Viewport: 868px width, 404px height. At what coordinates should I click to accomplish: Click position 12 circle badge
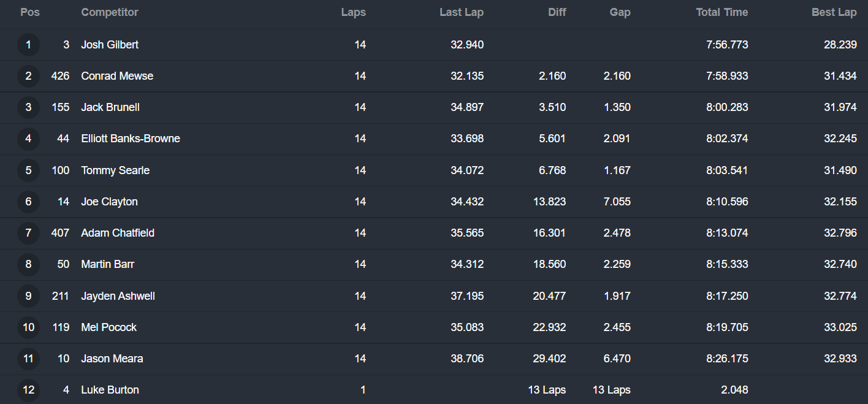[x=28, y=390]
